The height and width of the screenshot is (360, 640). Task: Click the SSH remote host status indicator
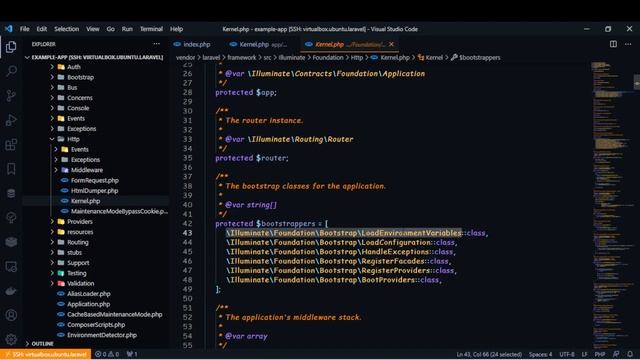pos(46,354)
